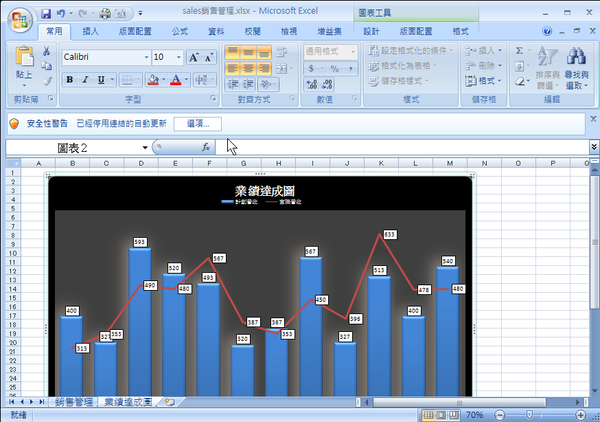The image size is (600, 422).
Task: Click the merge and center icon
Action: (x=282, y=68)
